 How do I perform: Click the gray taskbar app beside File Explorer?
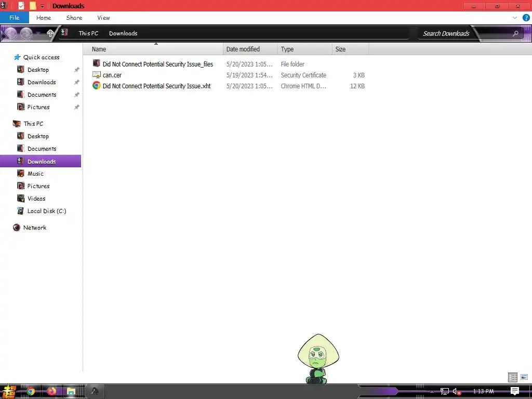click(x=95, y=392)
